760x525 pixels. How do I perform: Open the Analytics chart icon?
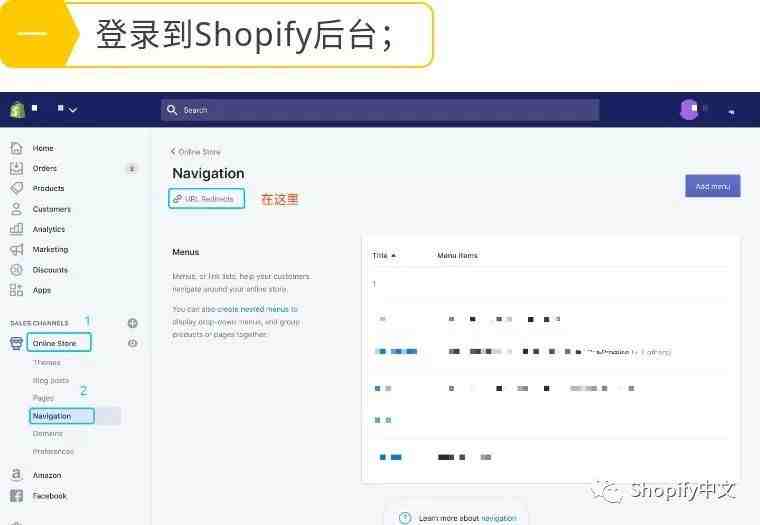[16, 229]
